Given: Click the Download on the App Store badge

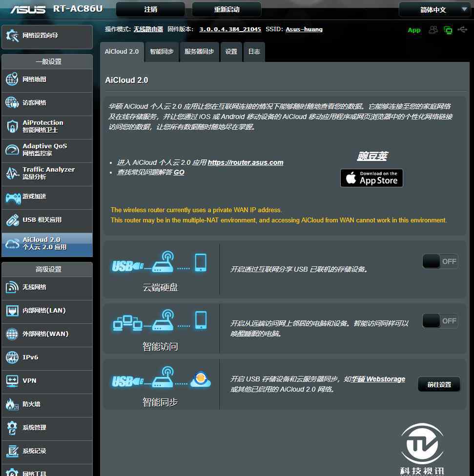Looking at the screenshot, I should 371,178.
